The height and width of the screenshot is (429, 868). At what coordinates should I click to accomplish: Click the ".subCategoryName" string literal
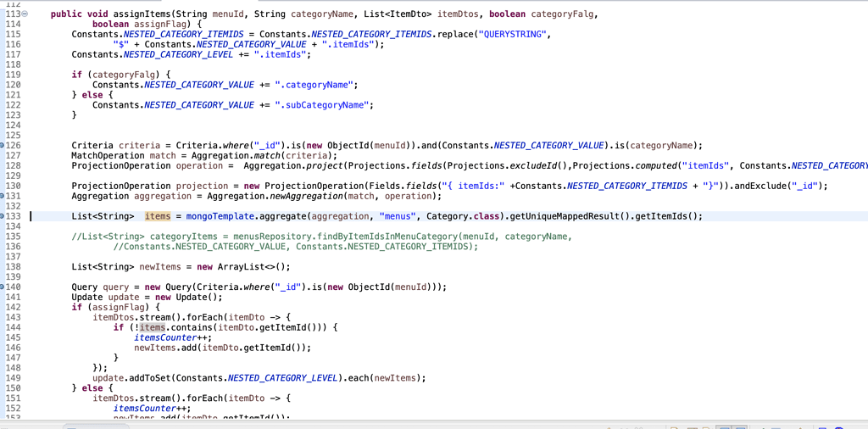coord(321,105)
